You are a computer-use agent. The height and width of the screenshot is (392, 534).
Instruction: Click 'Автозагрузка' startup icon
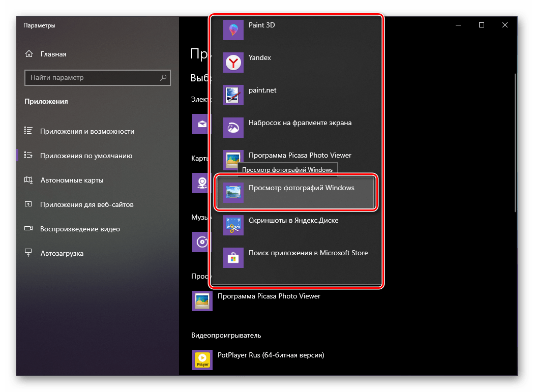tap(28, 253)
